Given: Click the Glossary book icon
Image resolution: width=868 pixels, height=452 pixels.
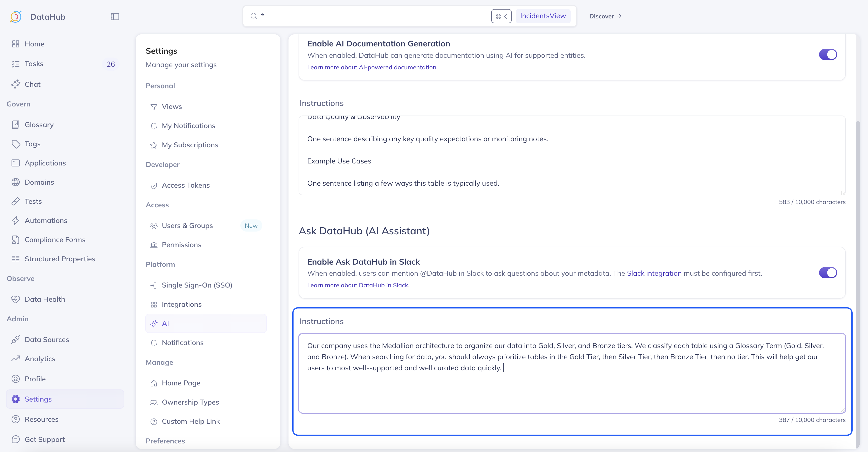Looking at the screenshot, I should pos(15,125).
